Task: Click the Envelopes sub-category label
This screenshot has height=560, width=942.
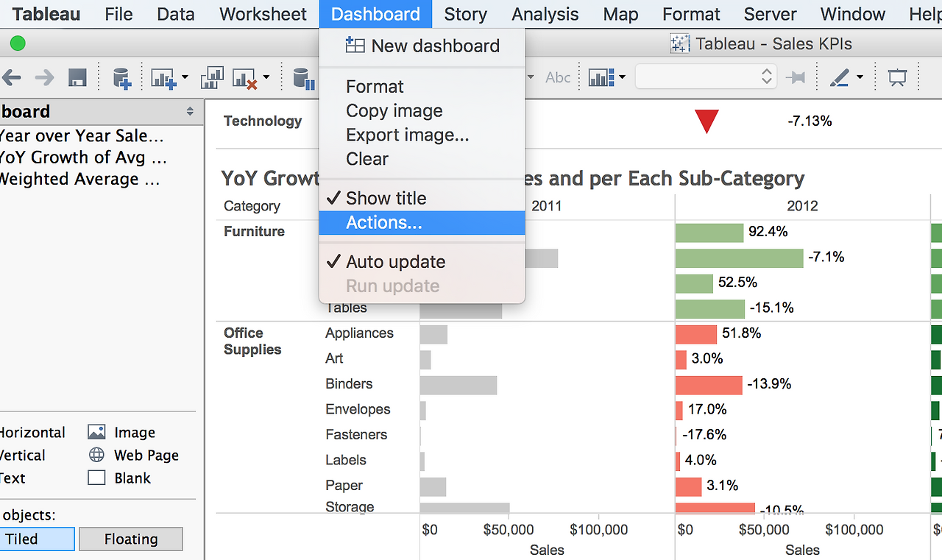Action: [358, 409]
